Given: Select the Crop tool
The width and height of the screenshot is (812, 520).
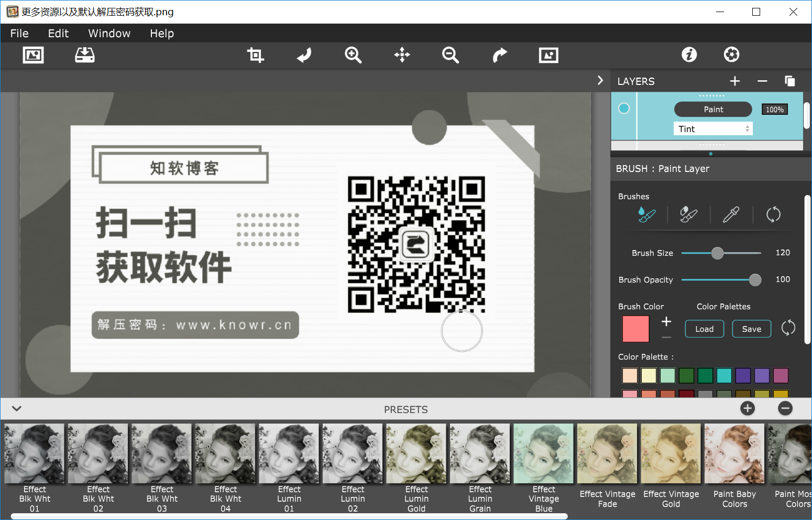Looking at the screenshot, I should click(255, 55).
